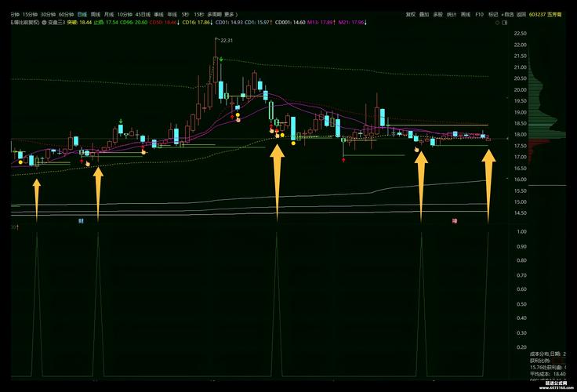Click the 多股 multi-stock button

click(438, 14)
